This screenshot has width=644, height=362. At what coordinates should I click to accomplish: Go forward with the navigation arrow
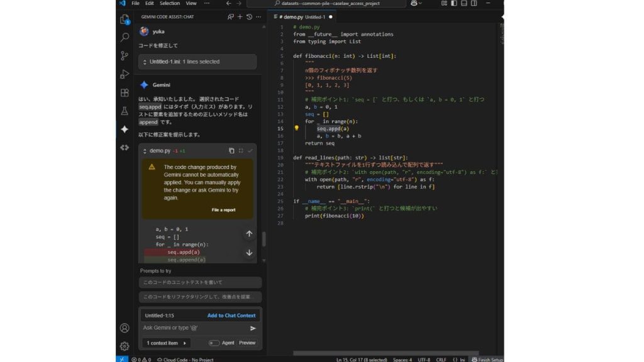point(238,3)
